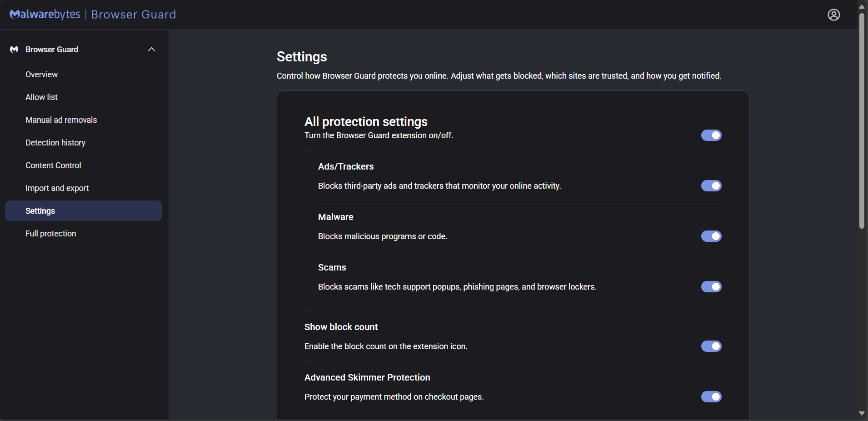Disable the Ads/Trackers blocking toggle

point(711,186)
